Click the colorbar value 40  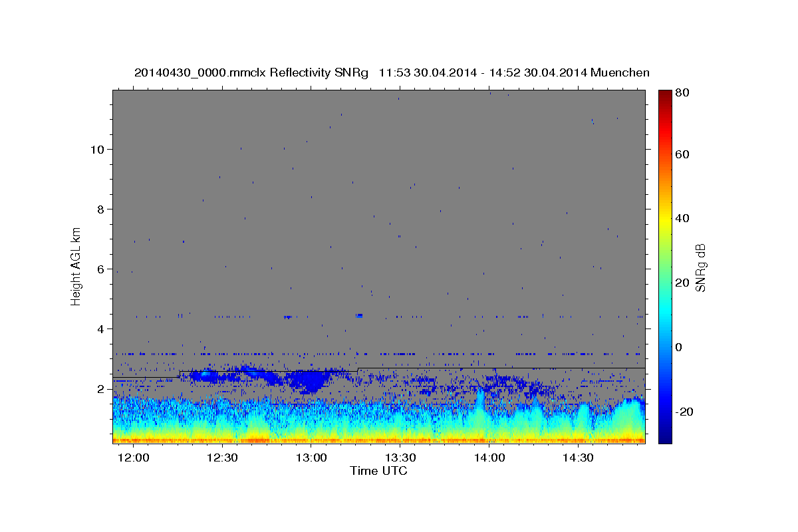[x=682, y=218]
